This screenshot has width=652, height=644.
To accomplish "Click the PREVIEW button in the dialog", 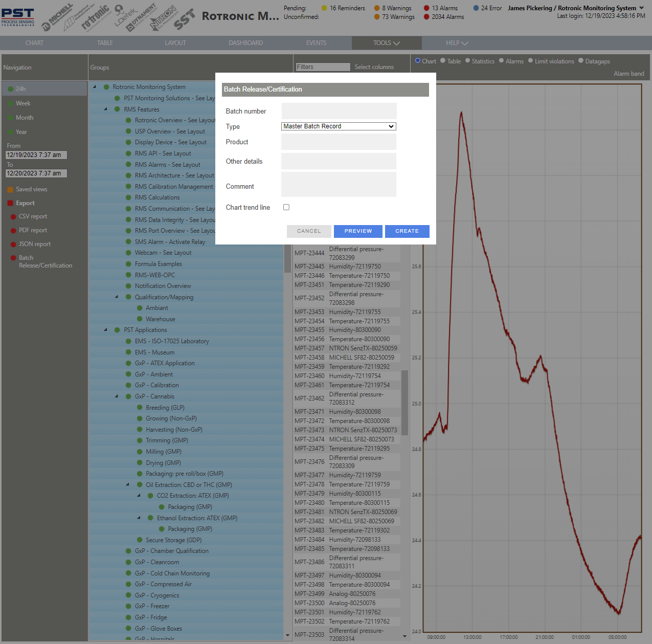I will coord(358,231).
